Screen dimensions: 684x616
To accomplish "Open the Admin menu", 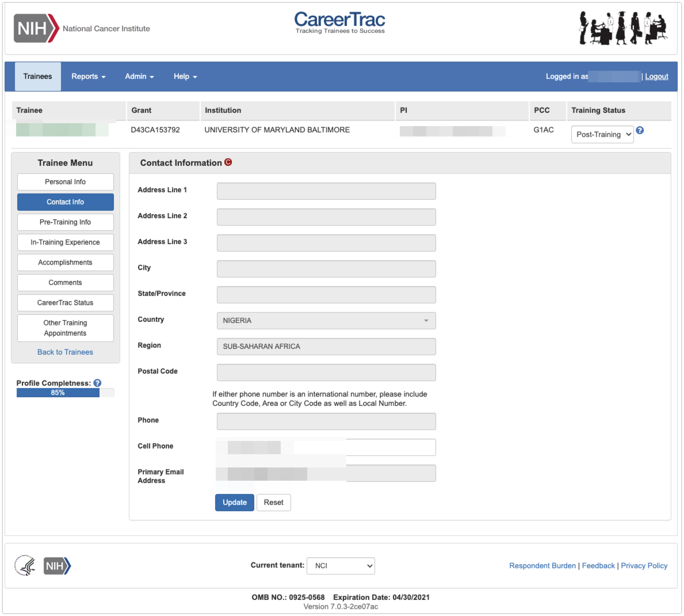I will point(140,77).
